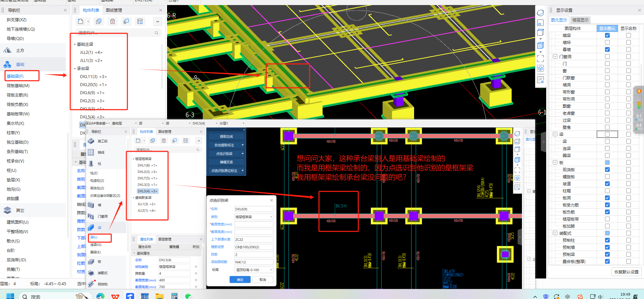Click the new component icon in the upper 构件列表 toolbar
Image resolution: width=644 pixels, height=299 pixels.
80,22
